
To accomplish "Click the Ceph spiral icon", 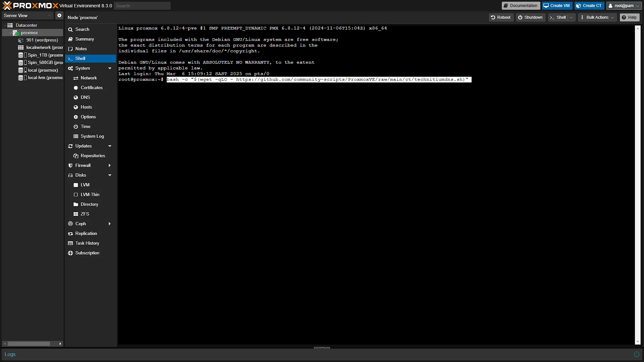I will [x=70, y=224].
